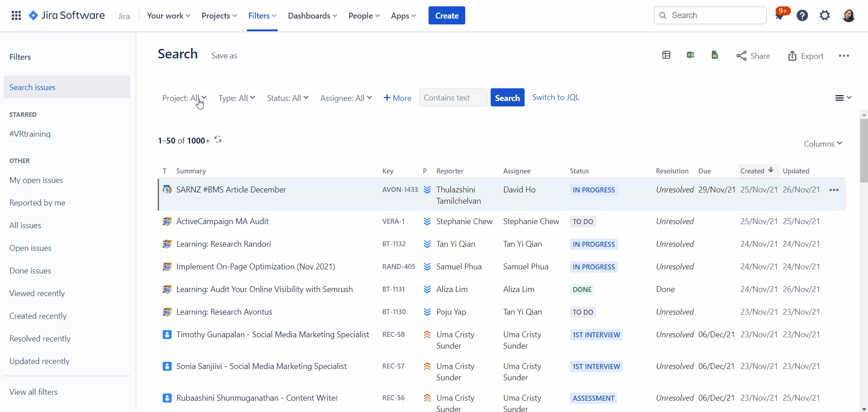Image resolution: width=868 pixels, height=412 pixels.
Task: Open the People menu
Action: coord(364,16)
